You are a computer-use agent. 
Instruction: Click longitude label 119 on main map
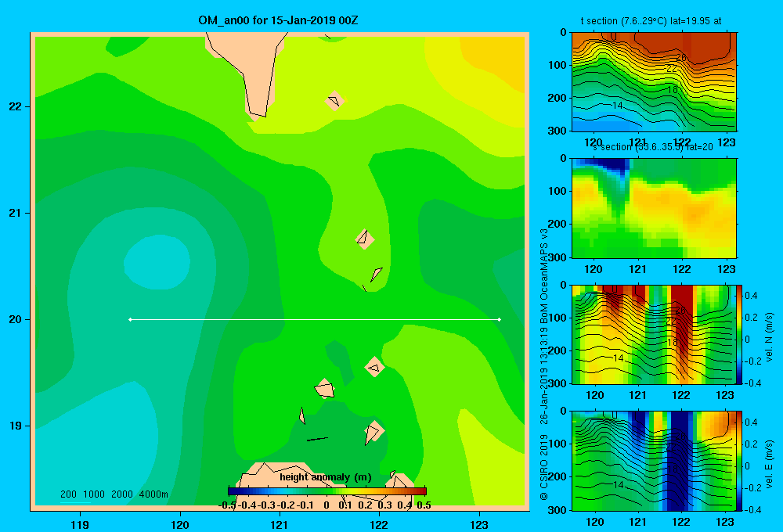pyautogui.click(x=80, y=524)
